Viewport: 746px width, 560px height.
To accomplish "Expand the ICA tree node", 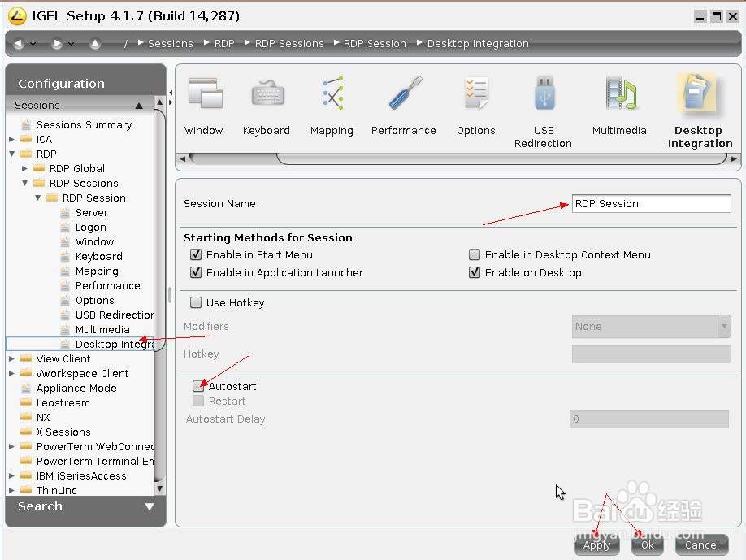I will 12,140.
